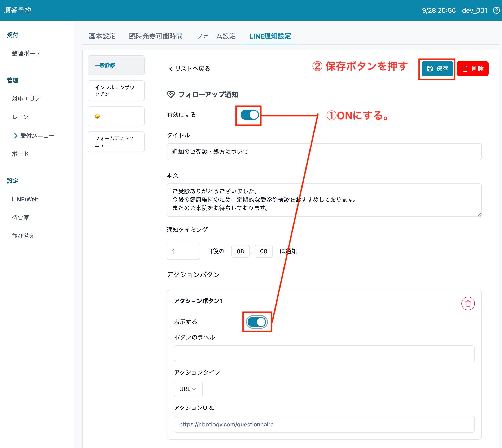Open LINE/Web settings in the sidebar
This screenshot has height=448, width=502.
(x=25, y=199)
